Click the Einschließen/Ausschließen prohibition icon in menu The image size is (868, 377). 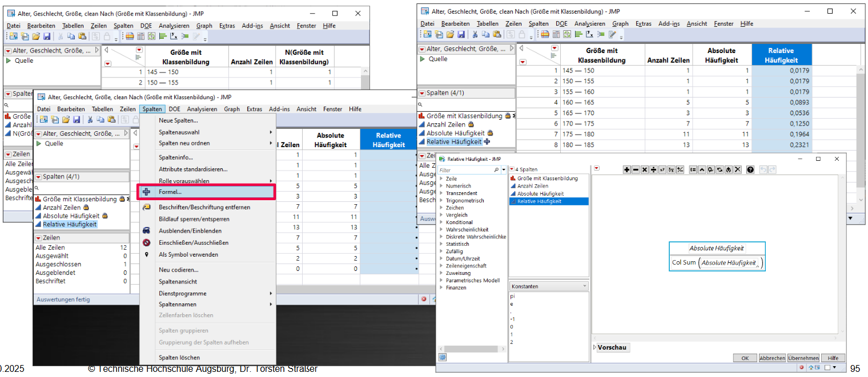[x=146, y=243]
